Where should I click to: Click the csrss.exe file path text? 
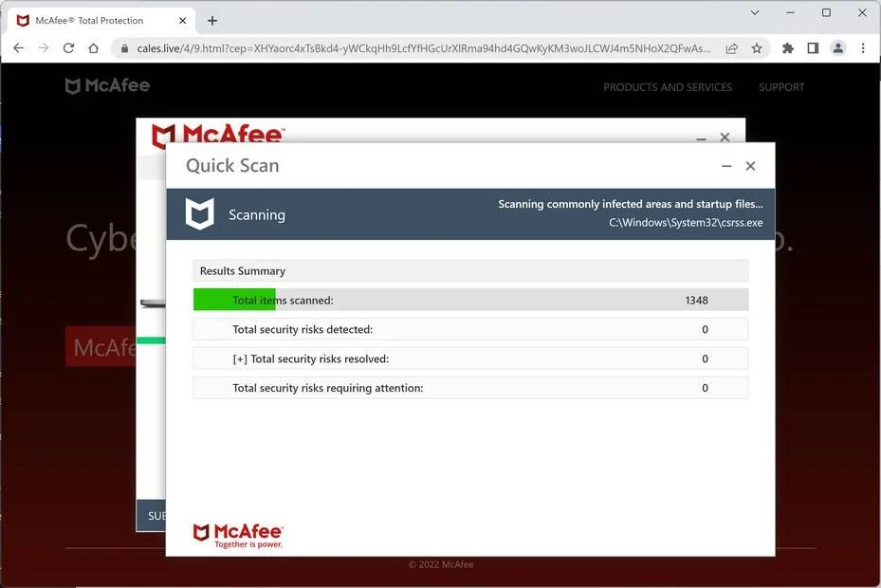pyautogui.click(x=686, y=223)
